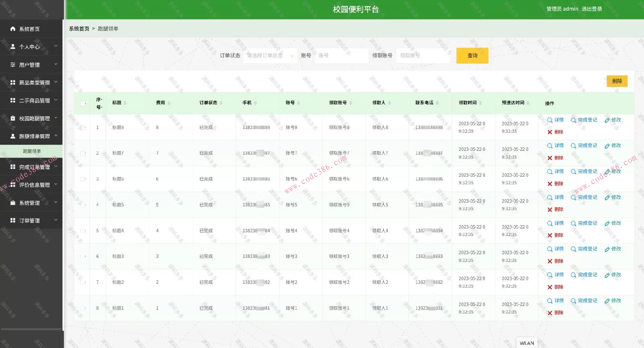The height and width of the screenshot is (348, 644).
Task: Expand the 订单管理 menu chevron
Action: 56,220
